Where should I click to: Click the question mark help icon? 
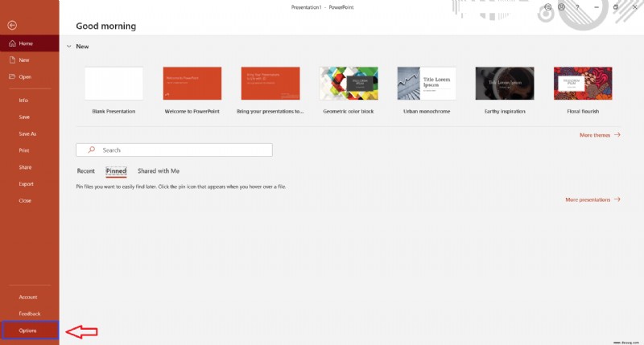pyautogui.click(x=577, y=7)
